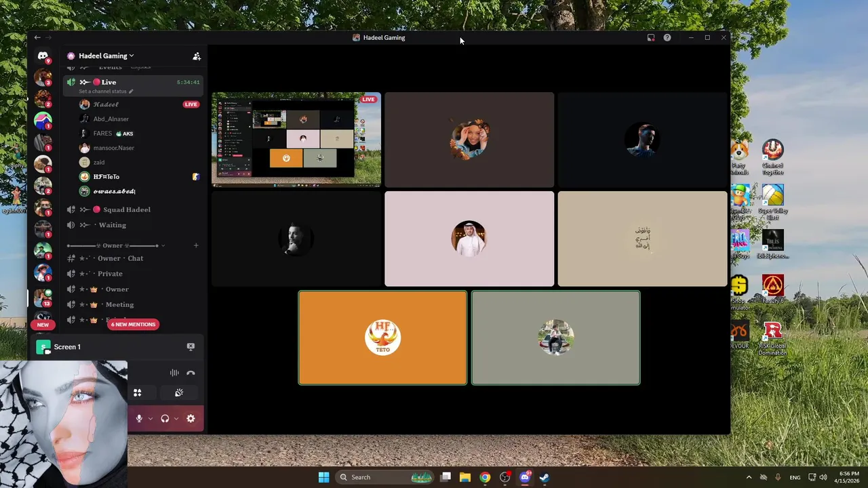868x488 pixels.
Task: Go back with title bar arrow
Action: (x=37, y=38)
